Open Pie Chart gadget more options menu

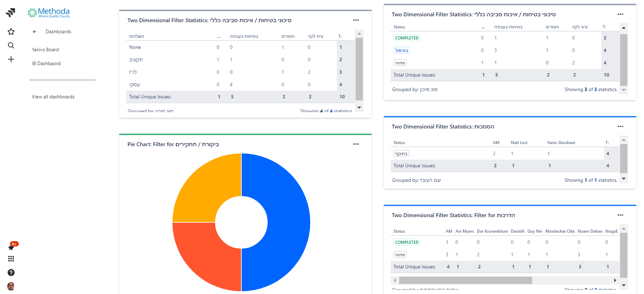(356, 144)
